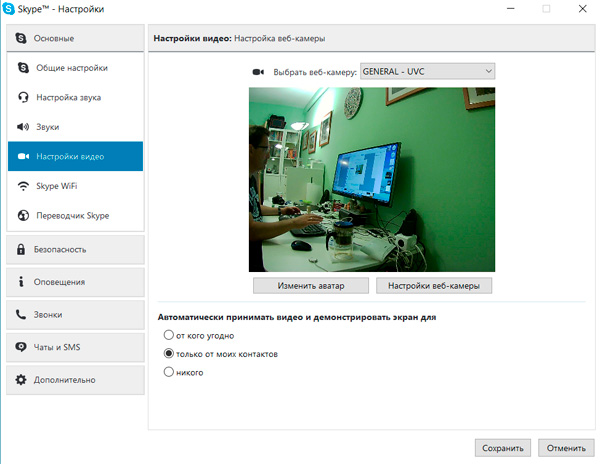Viewport: 600px width, 464px height.
Task: Click the gear icon beside Общие настройки
Action: tap(23, 68)
